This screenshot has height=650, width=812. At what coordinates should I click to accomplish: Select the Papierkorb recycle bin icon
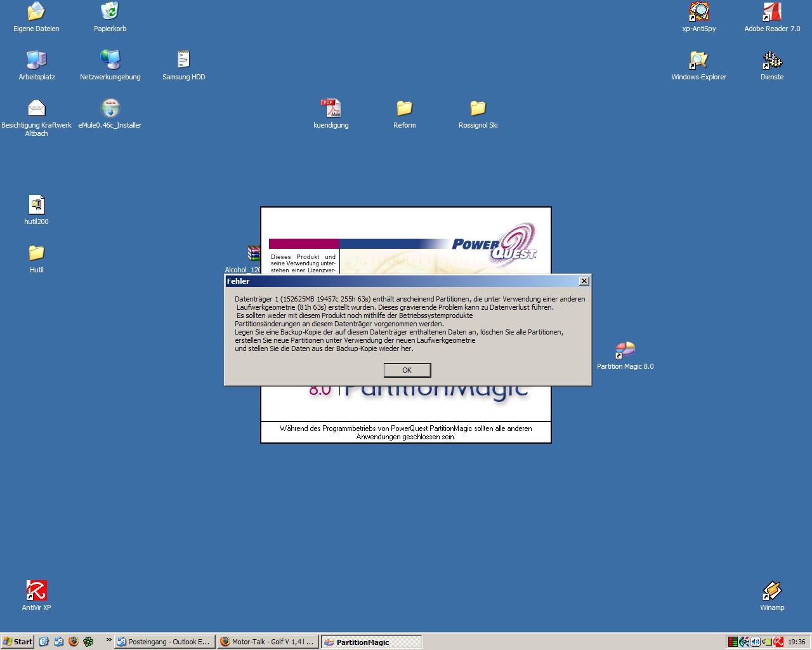click(x=110, y=17)
